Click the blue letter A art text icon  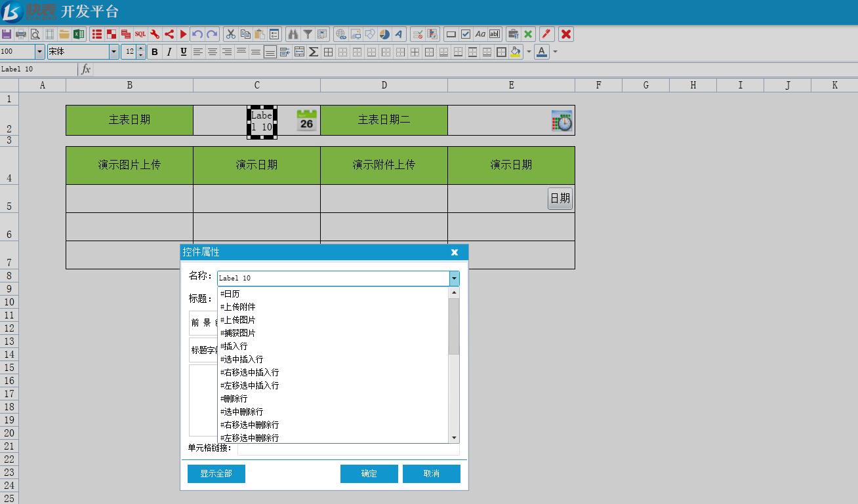(x=399, y=34)
